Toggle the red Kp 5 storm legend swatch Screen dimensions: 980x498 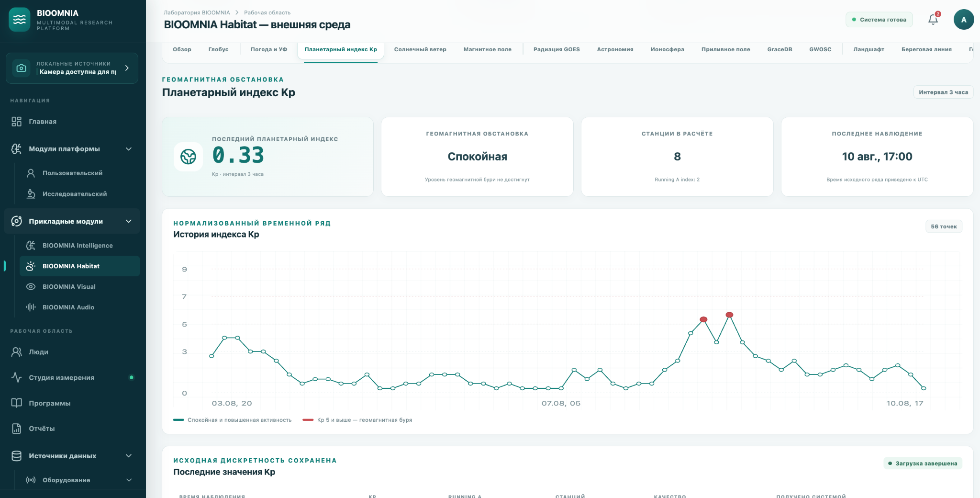point(308,420)
